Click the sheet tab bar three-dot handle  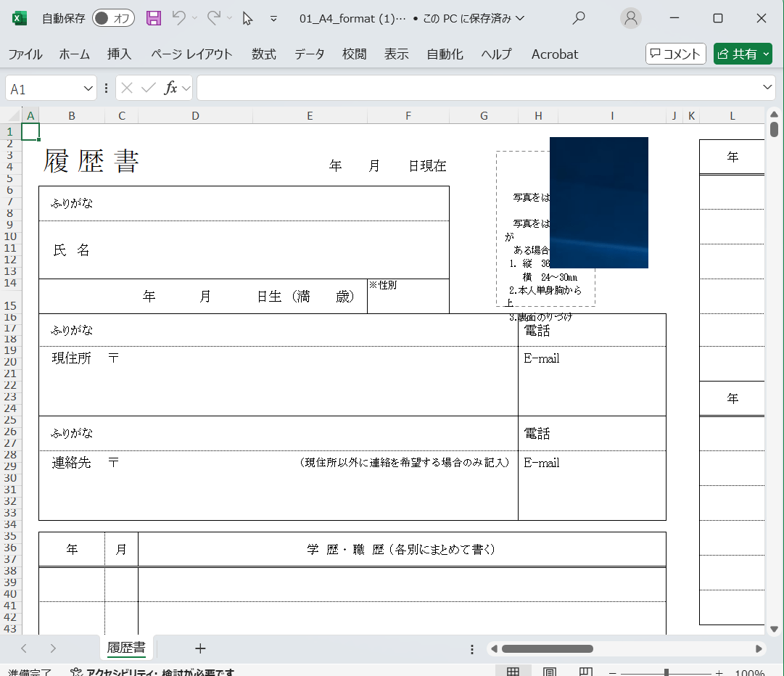(x=472, y=649)
